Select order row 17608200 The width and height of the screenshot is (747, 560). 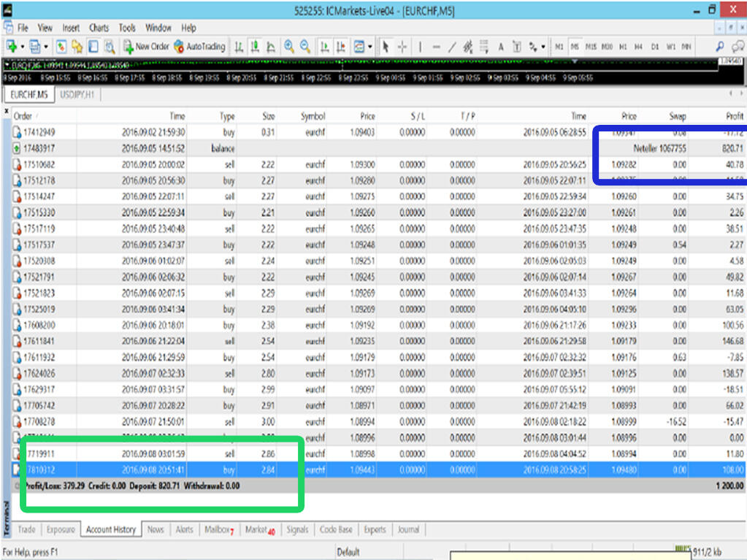pyautogui.click(x=378, y=325)
